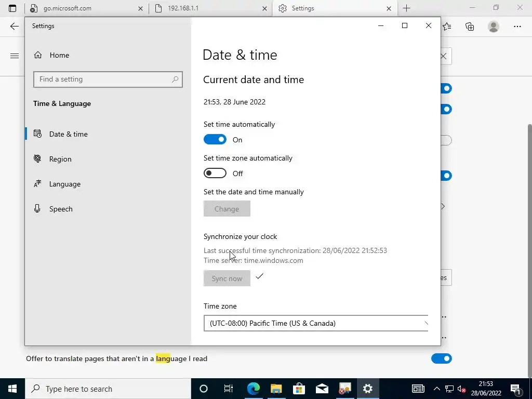Close the Edge Settings tab
Image resolution: width=532 pixels, height=399 pixels.
pyautogui.click(x=389, y=8)
